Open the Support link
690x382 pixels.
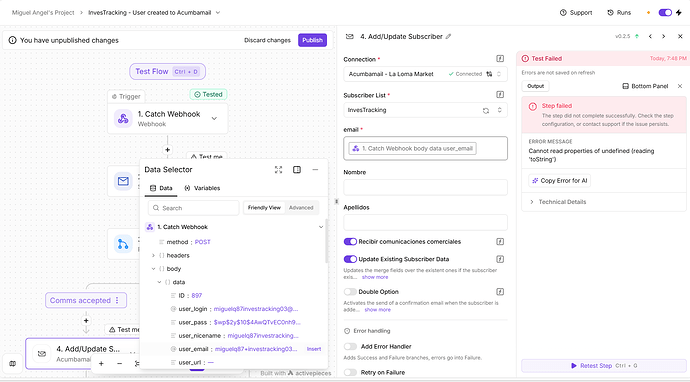[x=576, y=13]
